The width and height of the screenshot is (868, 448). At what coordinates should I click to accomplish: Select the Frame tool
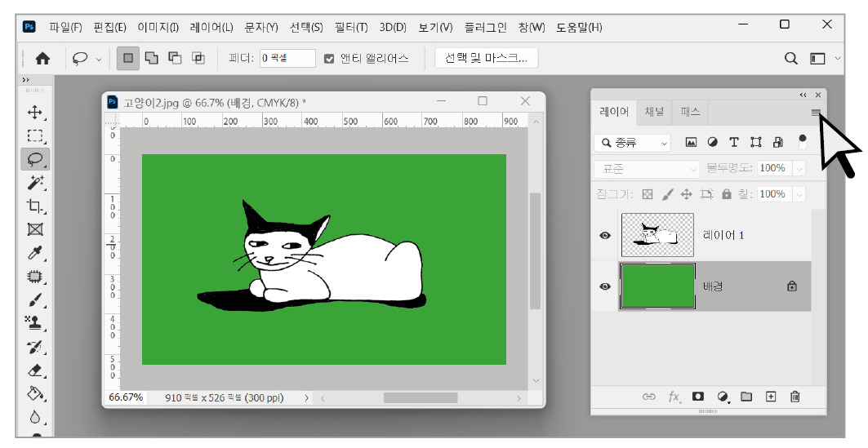tap(35, 229)
